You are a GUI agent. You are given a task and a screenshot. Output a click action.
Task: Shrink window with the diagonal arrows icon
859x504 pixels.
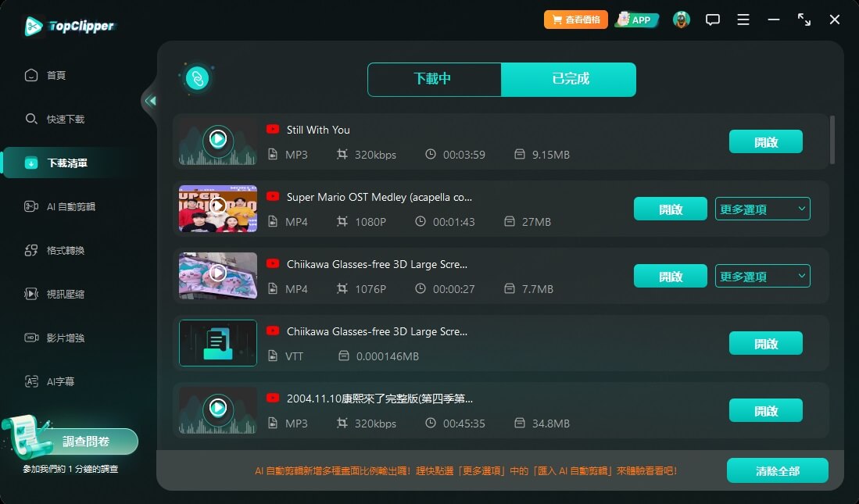point(804,20)
